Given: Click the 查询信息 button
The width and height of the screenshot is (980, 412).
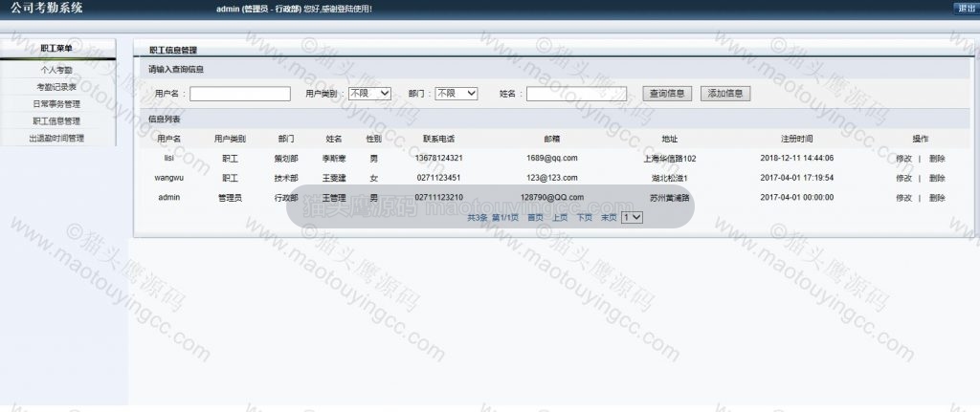Looking at the screenshot, I should click(667, 94).
